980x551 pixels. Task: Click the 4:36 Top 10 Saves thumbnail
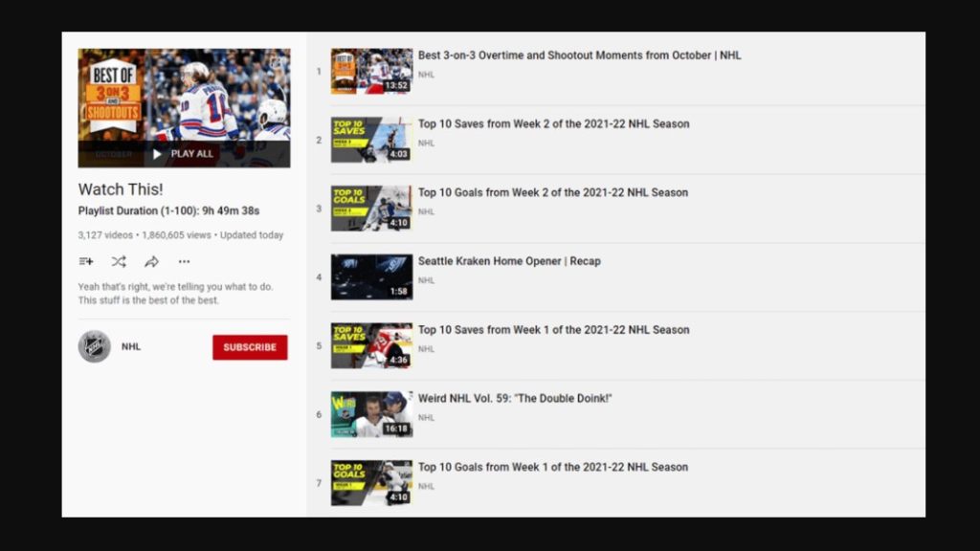coord(372,346)
